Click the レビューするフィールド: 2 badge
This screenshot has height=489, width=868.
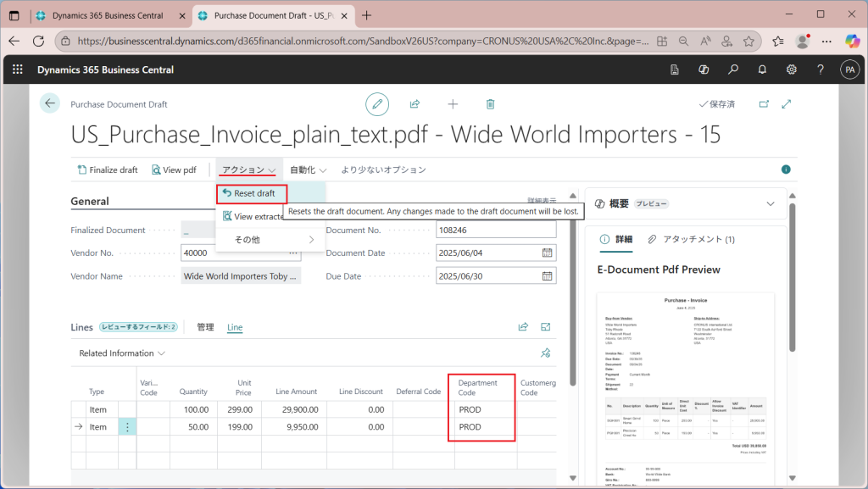[x=138, y=327]
